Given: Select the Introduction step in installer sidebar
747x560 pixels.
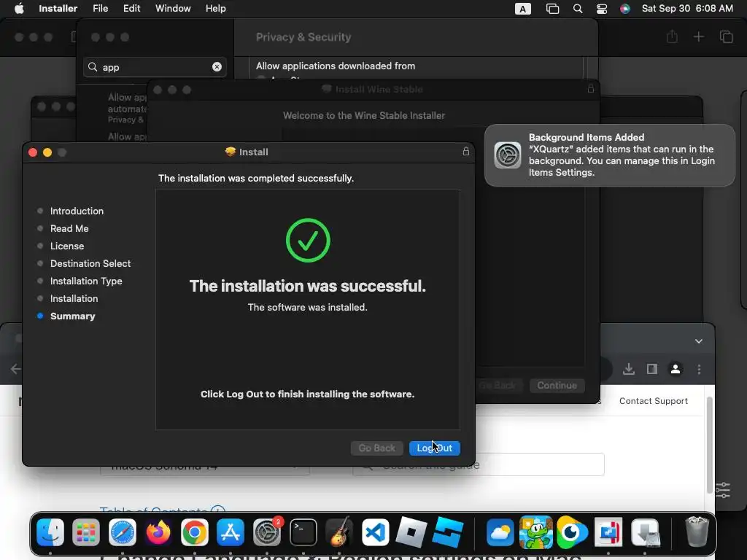Looking at the screenshot, I should pyautogui.click(x=77, y=211).
